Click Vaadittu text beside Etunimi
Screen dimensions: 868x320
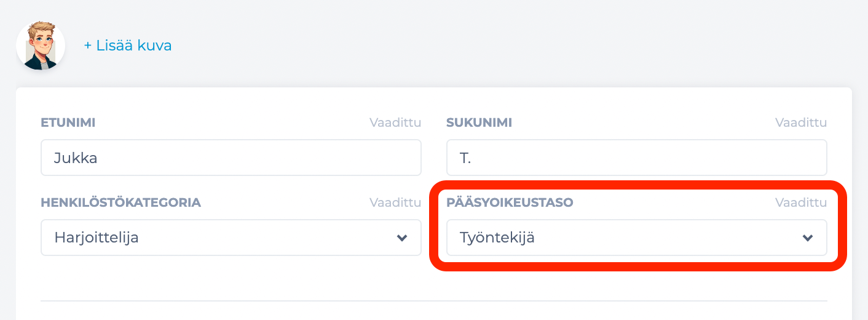click(395, 122)
